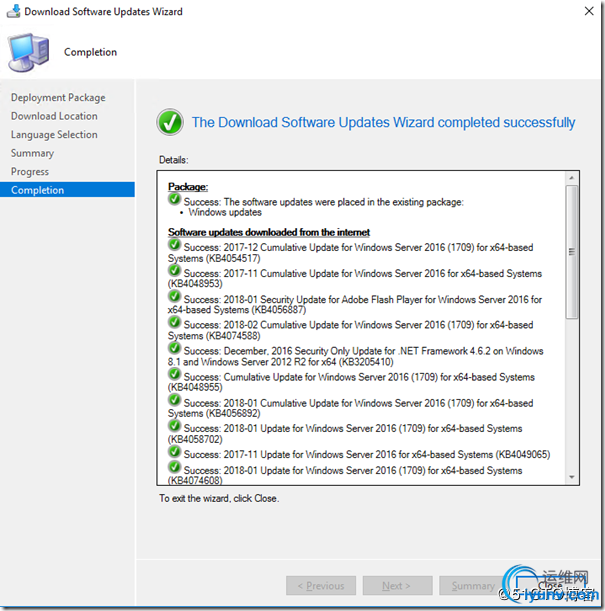The height and width of the screenshot is (611, 605).
Task: Click the Cumulative Update KB4048955 text
Action: tap(351, 382)
